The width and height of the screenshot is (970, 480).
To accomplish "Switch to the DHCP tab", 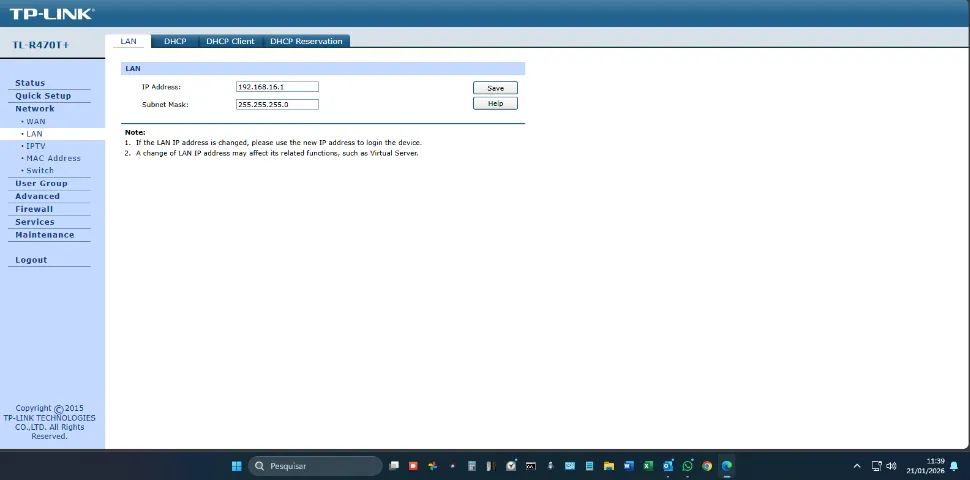I will point(175,41).
